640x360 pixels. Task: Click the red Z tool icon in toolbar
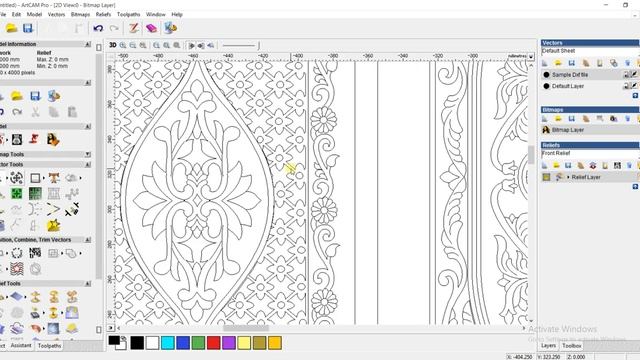pos(133,28)
